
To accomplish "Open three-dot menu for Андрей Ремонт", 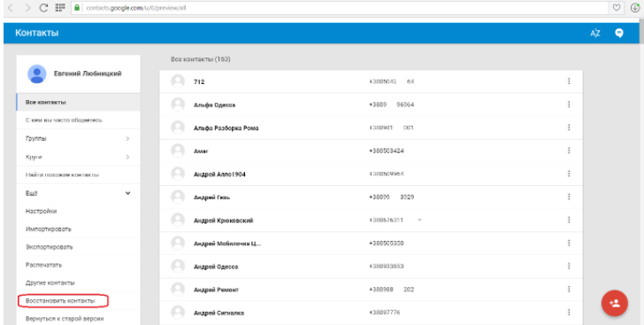I will click(x=569, y=290).
